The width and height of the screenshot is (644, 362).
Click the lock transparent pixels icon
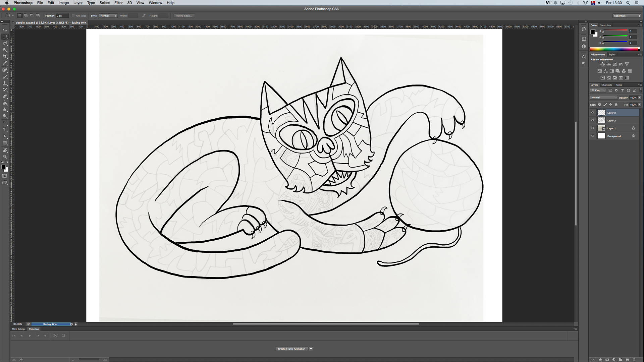click(x=599, y=105)
